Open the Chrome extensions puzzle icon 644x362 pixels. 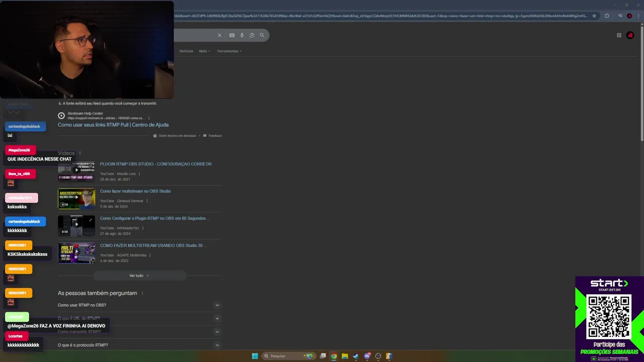pyautogui.click(x=607, y=16)
